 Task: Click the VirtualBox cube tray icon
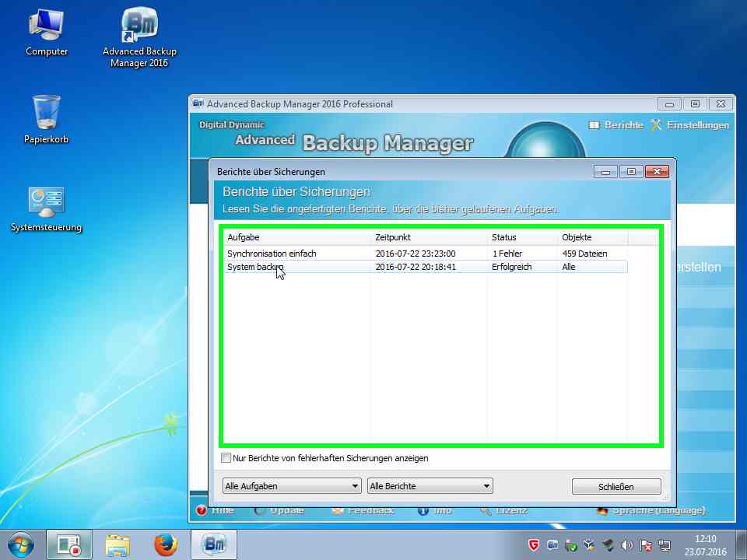point(589,545)
